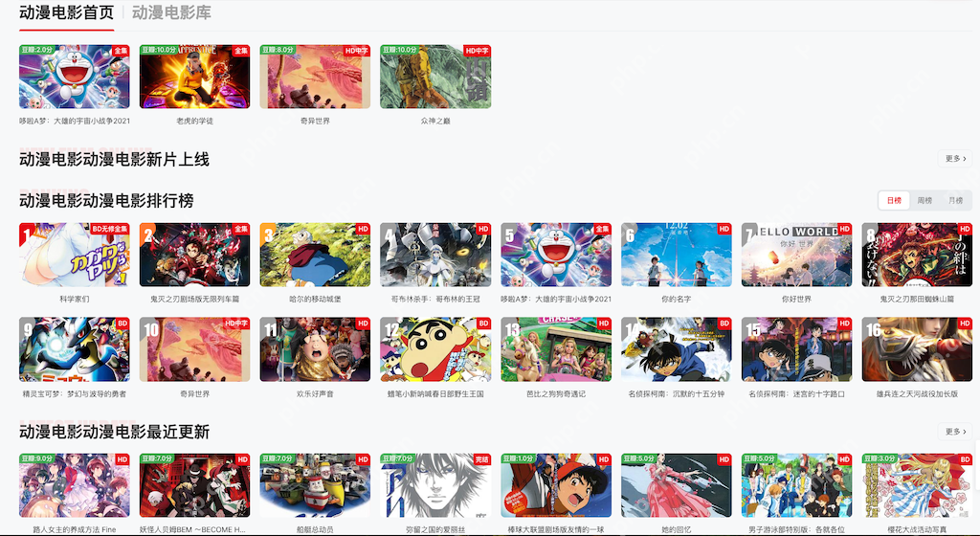The height and width of the screenshot is (536, 980).
Task: Expand 更多 next to 新片上线
Action: pos(955,159)
